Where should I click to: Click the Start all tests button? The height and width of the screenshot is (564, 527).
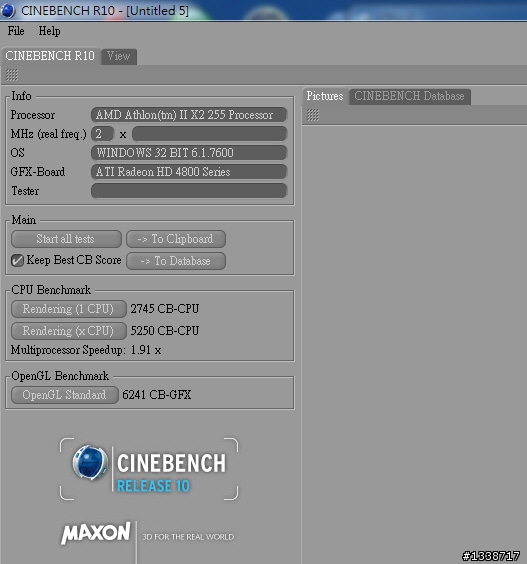(x=66, y=239)
